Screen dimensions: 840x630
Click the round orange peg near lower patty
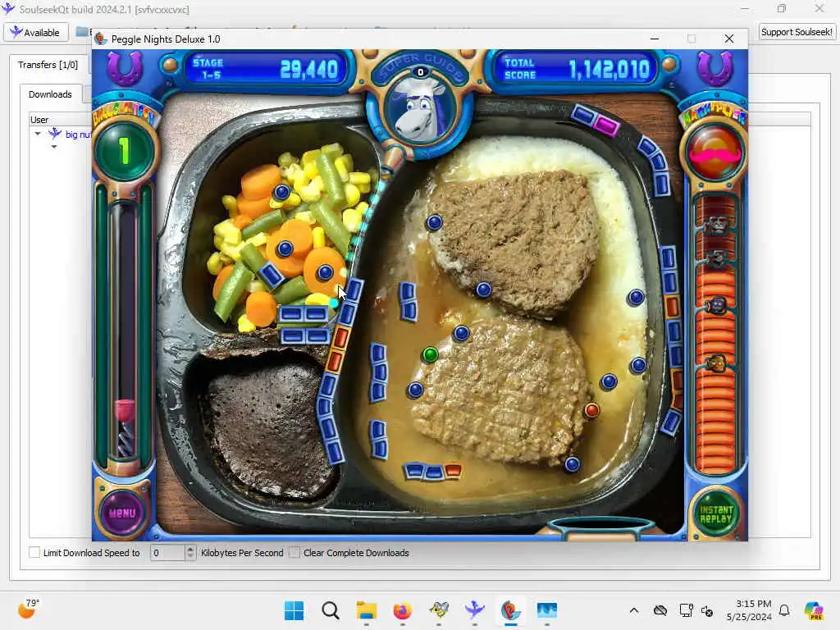click(591, 410)
